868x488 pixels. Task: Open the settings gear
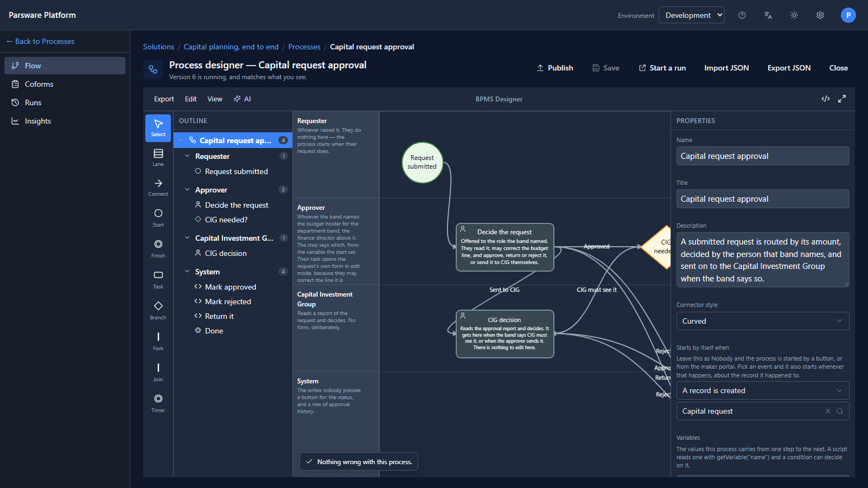click(820, 15)
